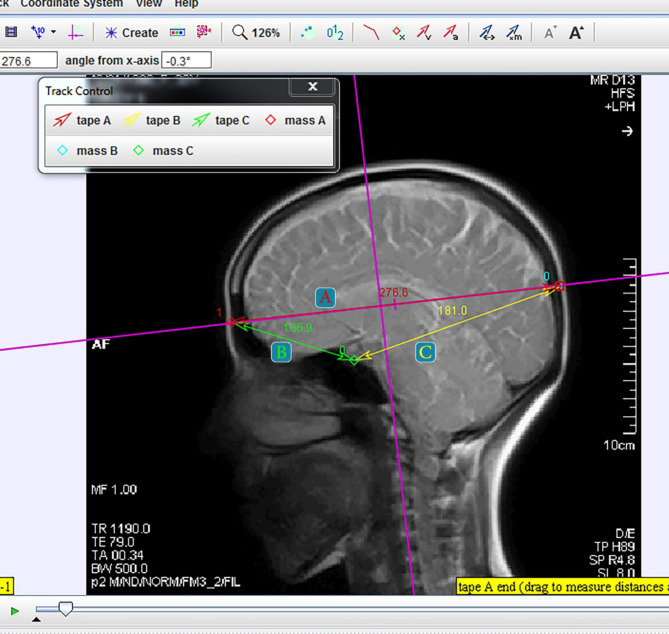
Task: Click the increase font size icon
Action: click(x=576, y=33)
